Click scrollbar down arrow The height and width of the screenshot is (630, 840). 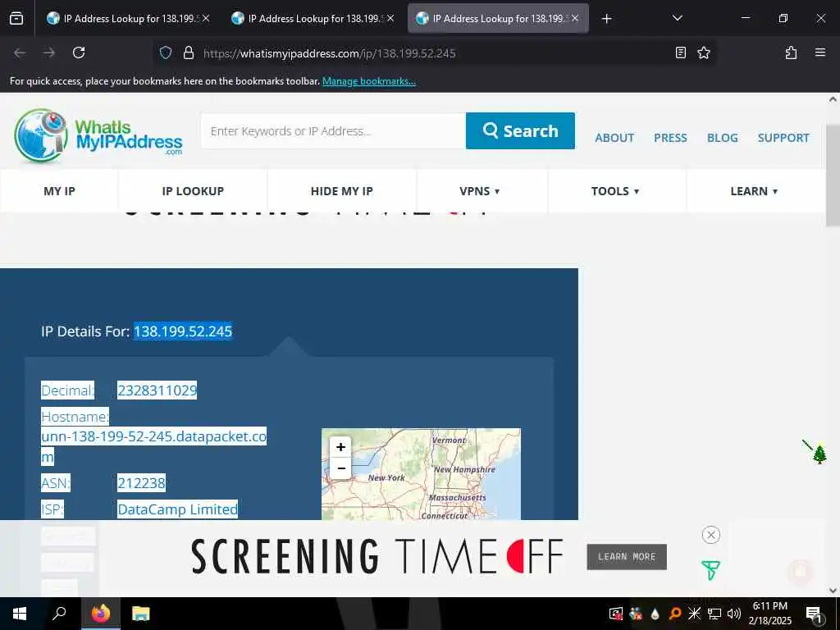(x=833, y=591)
